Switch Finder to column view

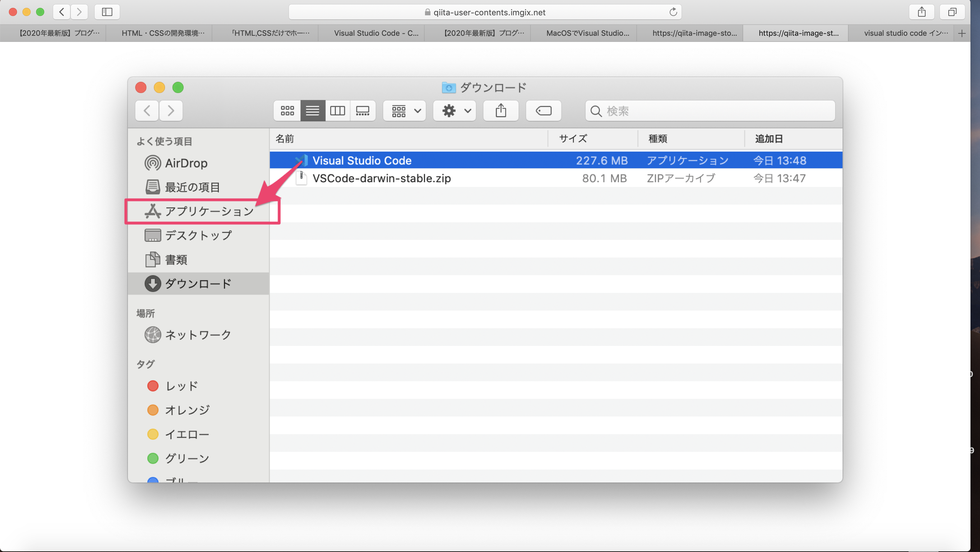338,111
